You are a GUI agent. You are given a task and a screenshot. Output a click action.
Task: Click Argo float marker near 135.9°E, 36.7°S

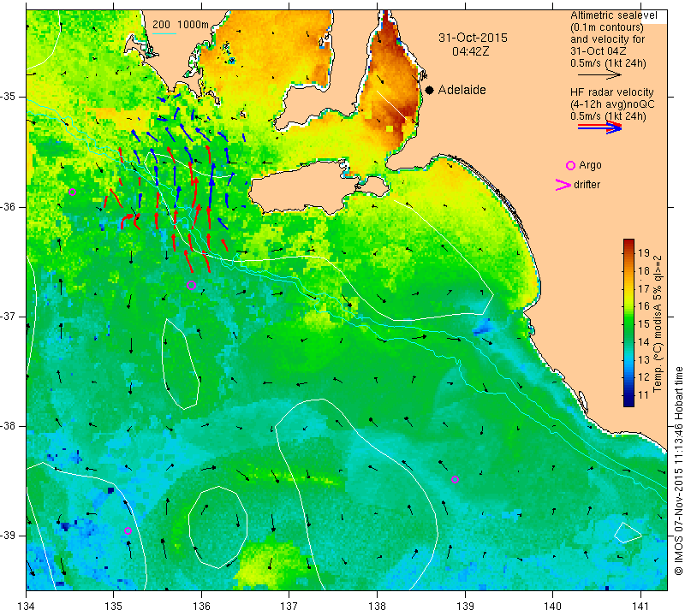(191, 286)
